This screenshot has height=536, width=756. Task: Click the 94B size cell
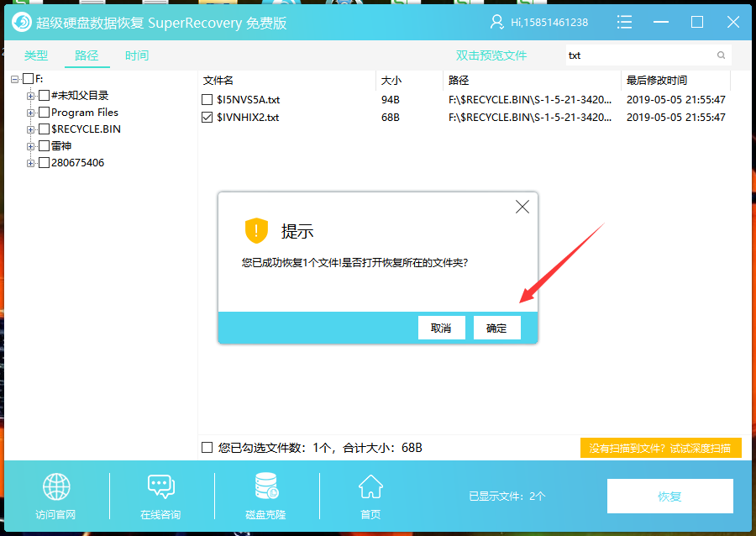pyautogui.click(x=390, y=100)
